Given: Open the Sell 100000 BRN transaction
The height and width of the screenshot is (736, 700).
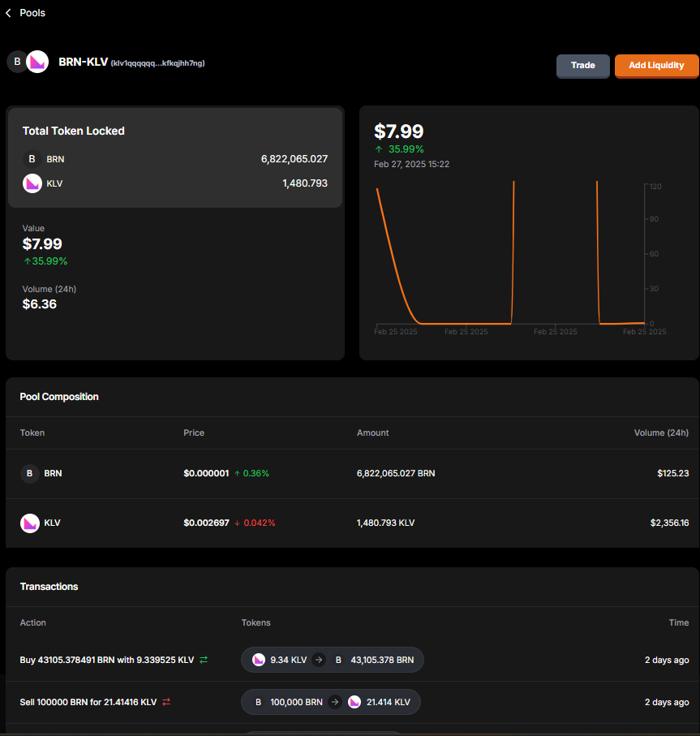Looking at the screenshot, I should [88, 702].
